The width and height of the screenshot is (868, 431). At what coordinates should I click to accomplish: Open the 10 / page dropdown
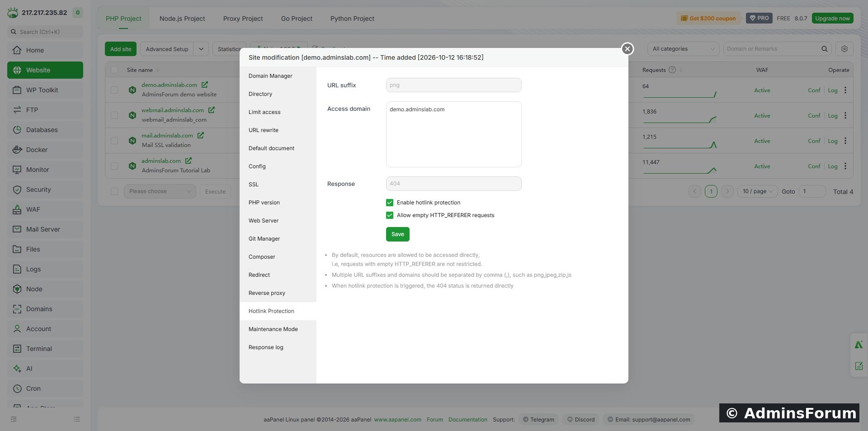click(757, 191)
